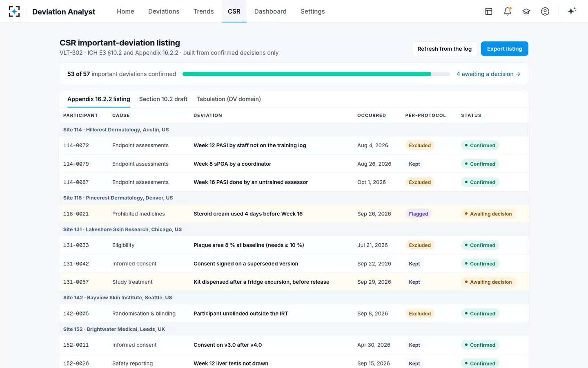Open the Settings tab
This screenshot has height=368, width=588.
(x=313, y=11)
